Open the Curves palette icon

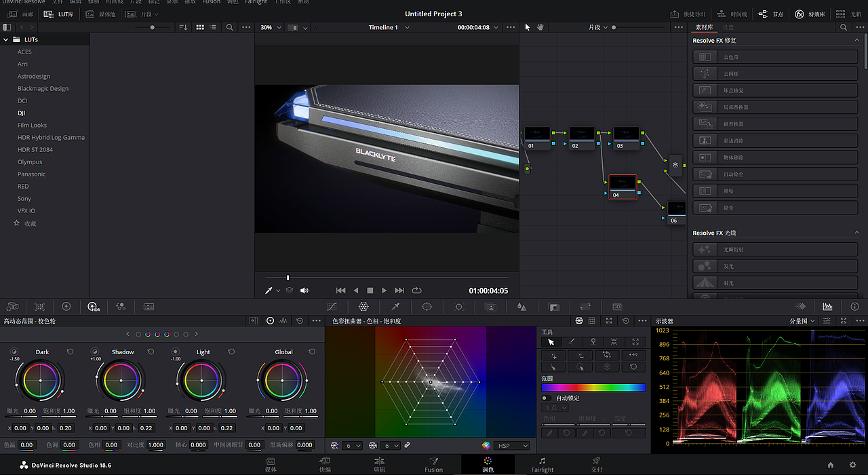(332, 307)
